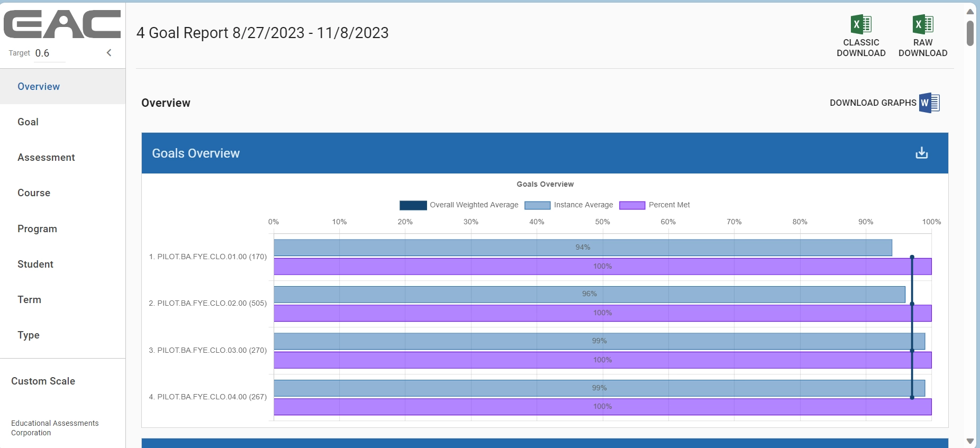Open the Student sidebar tab
Image resolution: width=980 pixels, height=448 pixels.
coord(62,264)
